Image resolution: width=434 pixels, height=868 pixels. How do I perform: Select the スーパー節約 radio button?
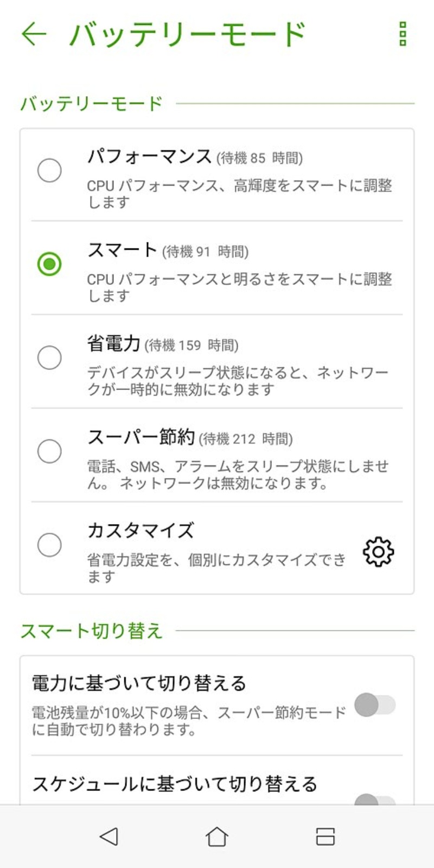(x=49, y=451)
